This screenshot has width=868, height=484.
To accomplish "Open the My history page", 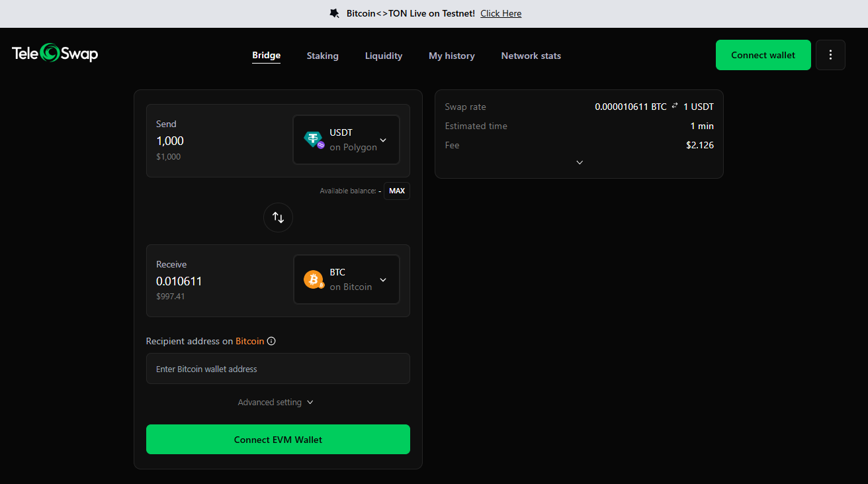I will point(451,56).
